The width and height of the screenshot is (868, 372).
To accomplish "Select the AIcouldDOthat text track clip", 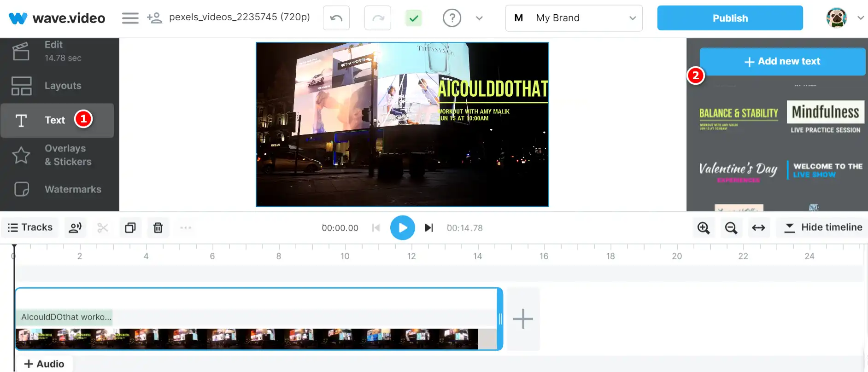I will [x=65, y=317].
